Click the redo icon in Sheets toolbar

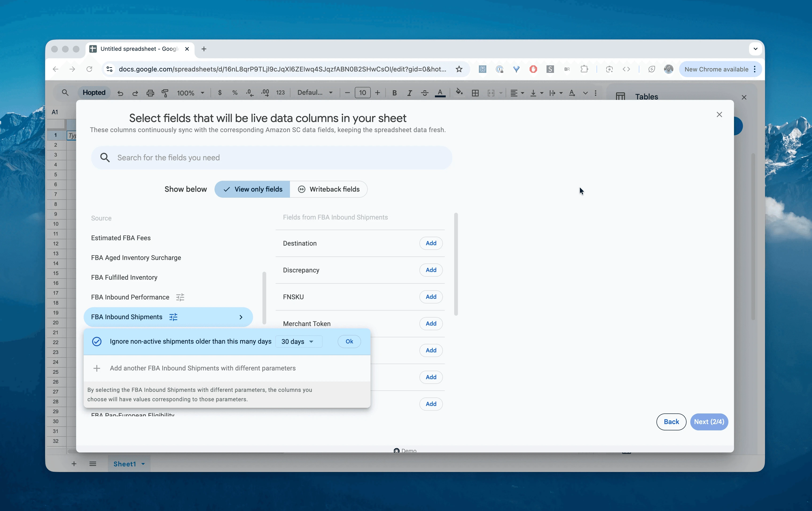[x=135, y=93]
